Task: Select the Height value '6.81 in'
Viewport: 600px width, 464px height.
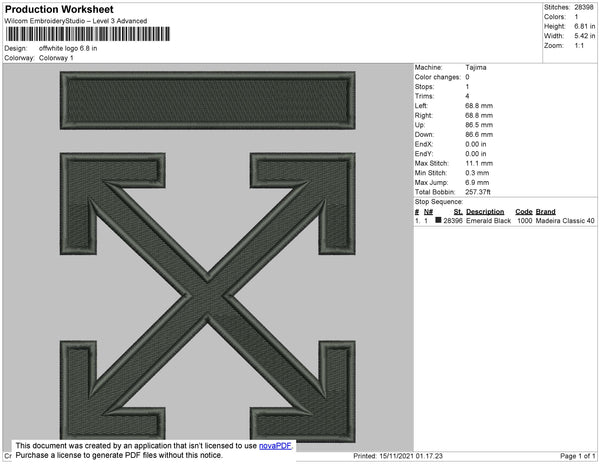Action: click(585, 26)
